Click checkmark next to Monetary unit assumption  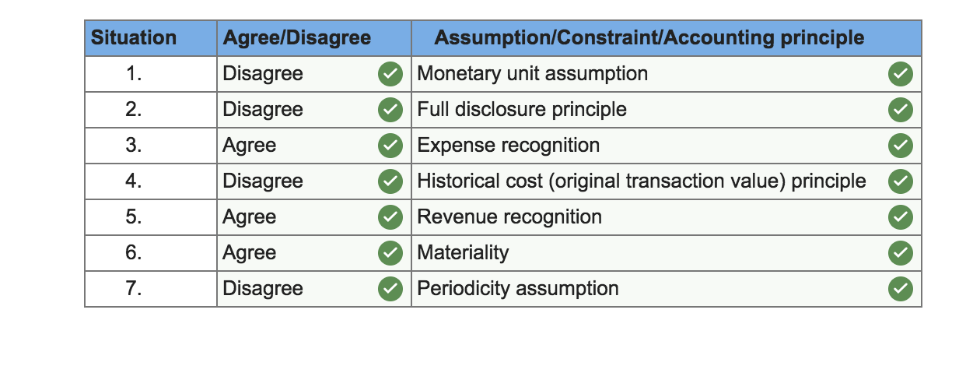coord(900,74)
